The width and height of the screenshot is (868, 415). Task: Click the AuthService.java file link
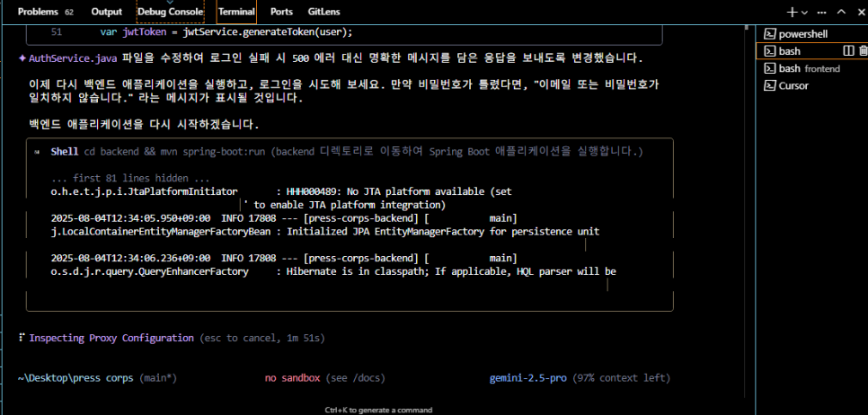[x=73, y=58]
